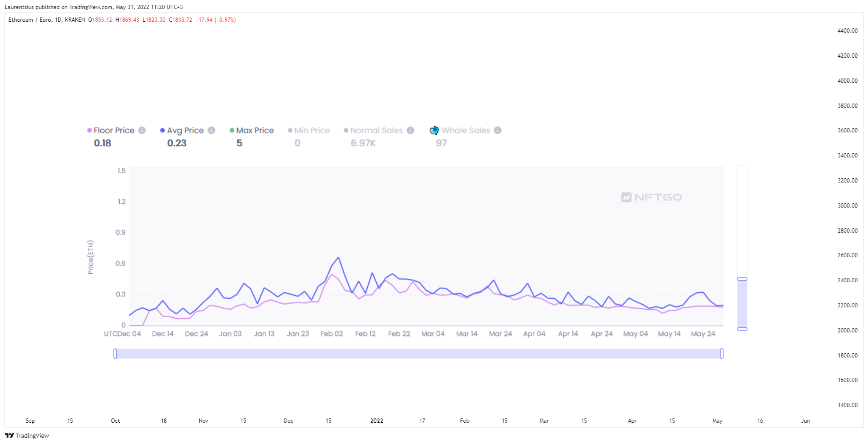The image size is (868, 444).
Task: Click the May 24 x-axis label
Action: tap(703, 334)
